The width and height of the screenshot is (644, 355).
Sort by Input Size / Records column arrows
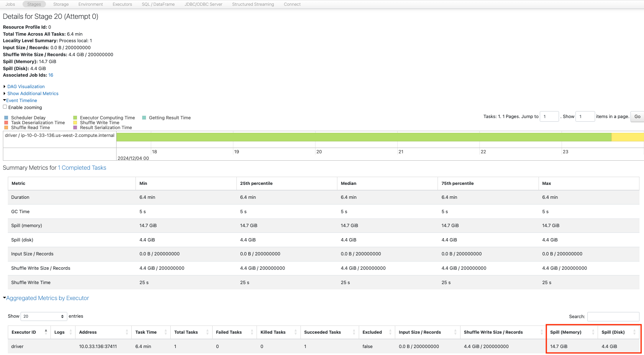pos(455,332)
